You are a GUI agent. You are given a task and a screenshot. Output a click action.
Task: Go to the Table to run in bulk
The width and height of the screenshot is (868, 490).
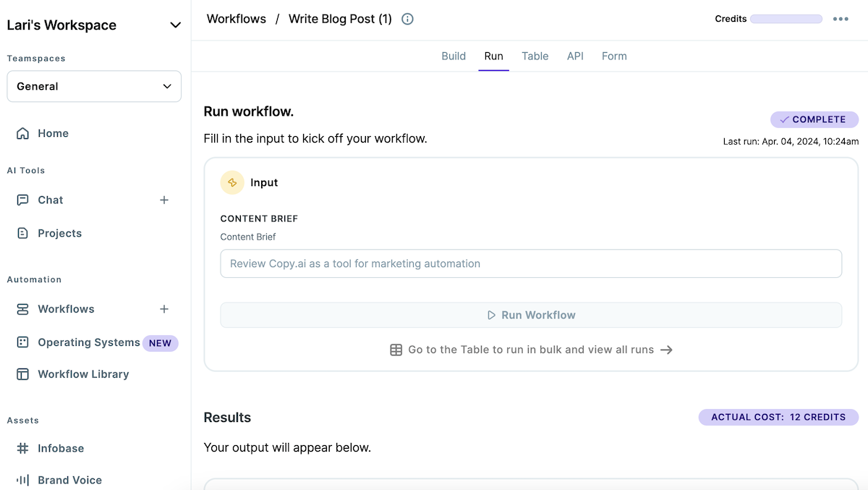click(x=530, y=350)
